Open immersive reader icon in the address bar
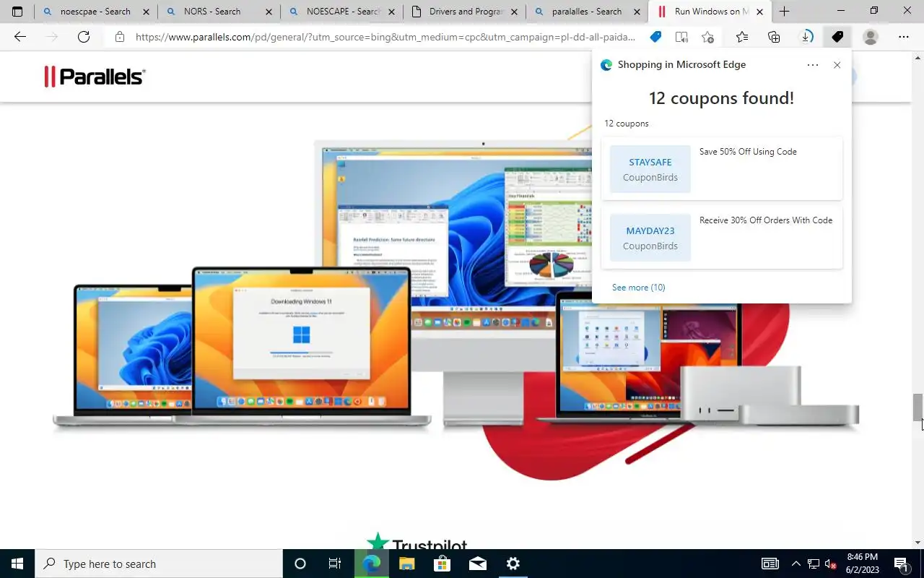This screenshot has height=578, width=924. [x=681, y=37]
